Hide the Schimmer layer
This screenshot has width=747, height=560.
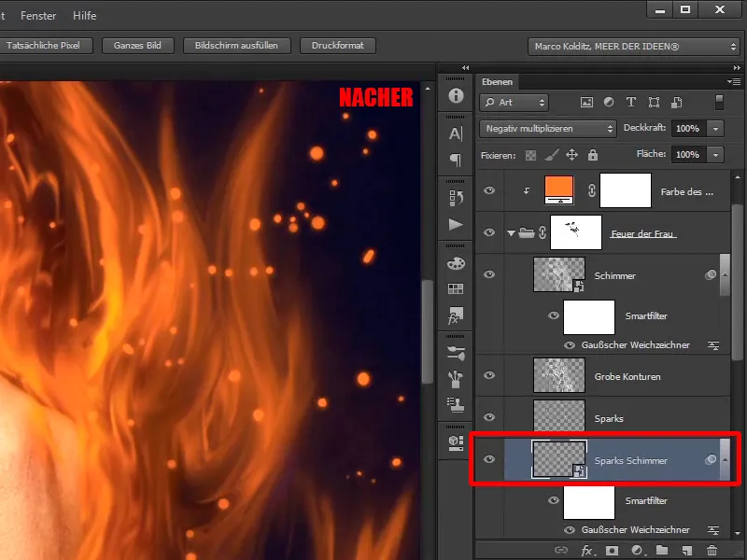coord(489,274)
